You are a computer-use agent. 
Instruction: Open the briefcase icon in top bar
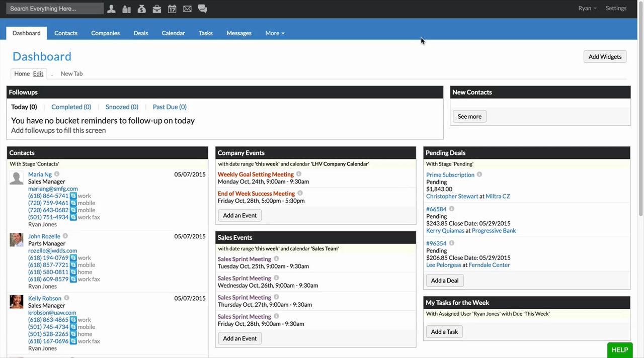[157, 9]
